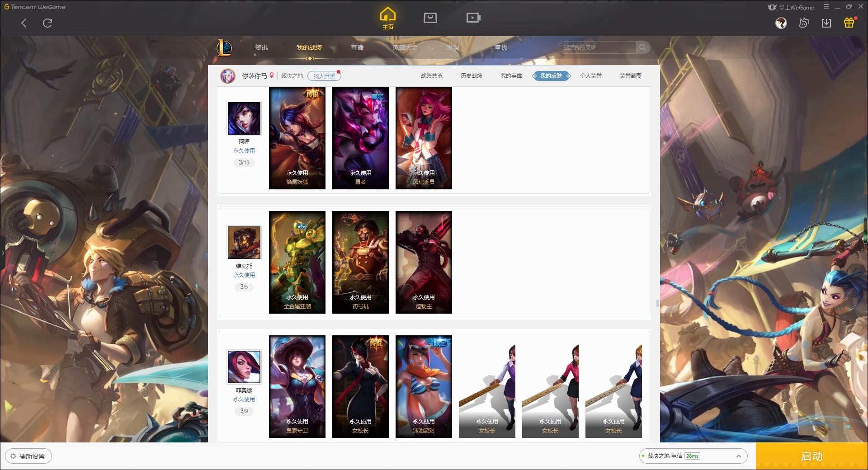This screenshot has width=868, height=470.
Task: Open the shop bag icon in top bar
Action: (430, 18)
